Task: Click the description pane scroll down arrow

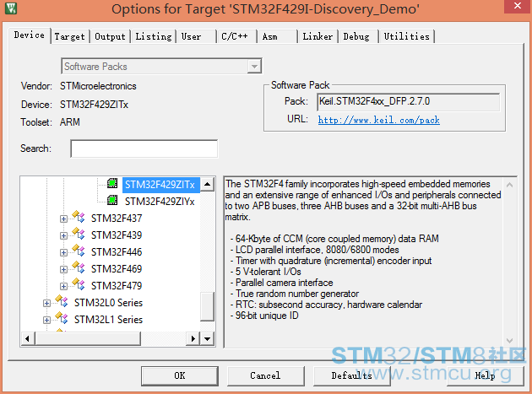Action: point(509,340)
